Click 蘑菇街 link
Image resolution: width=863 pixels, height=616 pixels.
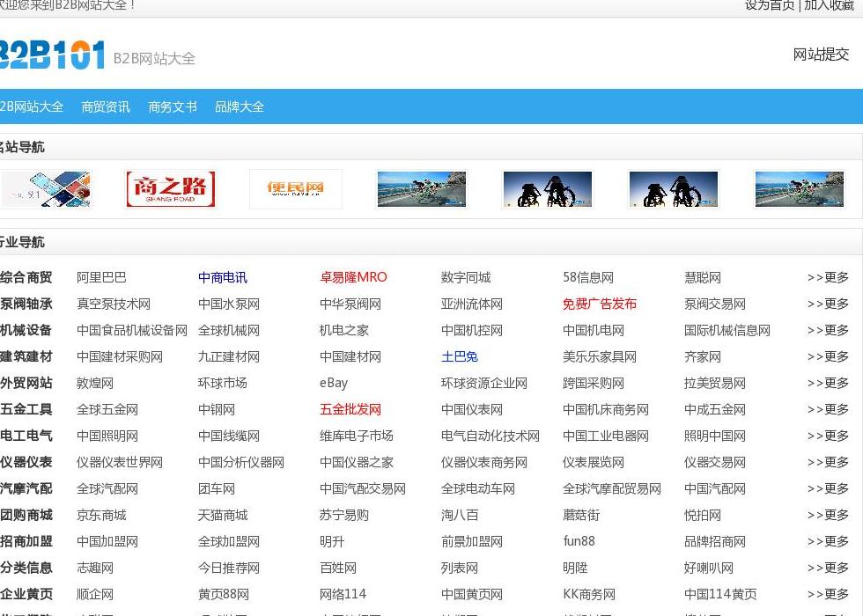point(581,515)
